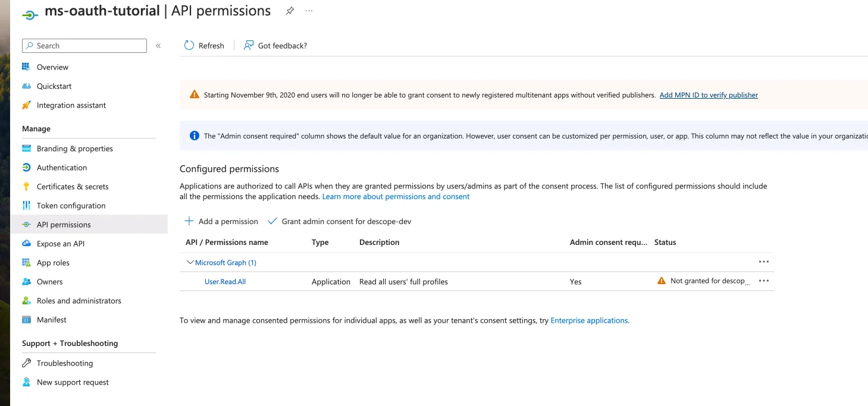868x406 pixels.
Task: Click the Authentication loop icon
Action: (26, 168)
